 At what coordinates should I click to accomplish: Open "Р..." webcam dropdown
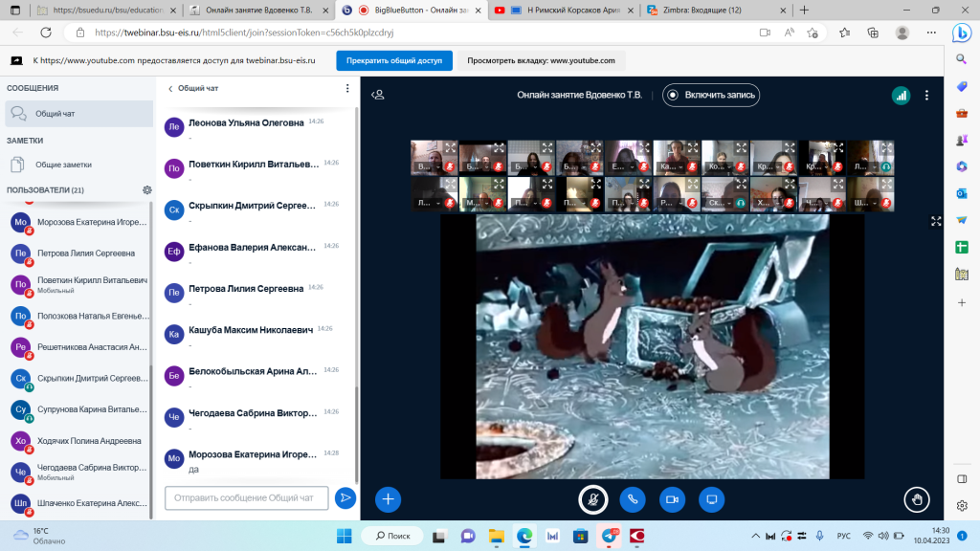click(x=671, y=203)
